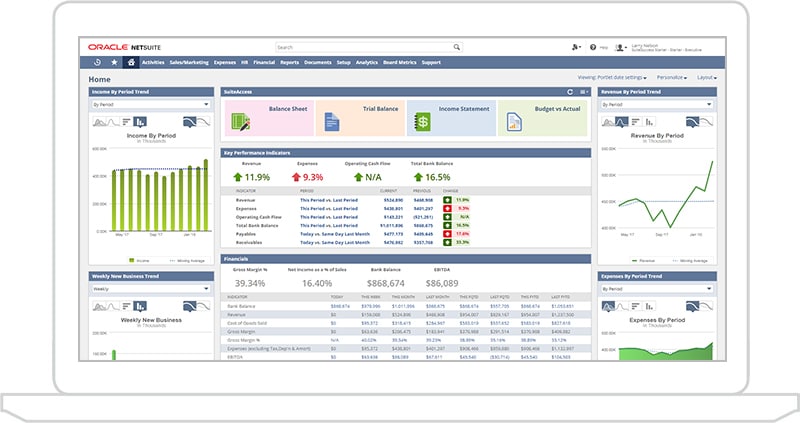800x423 pixels.
Task: Open Weekly New Business Trend dropdown
Action: (151, 289)
